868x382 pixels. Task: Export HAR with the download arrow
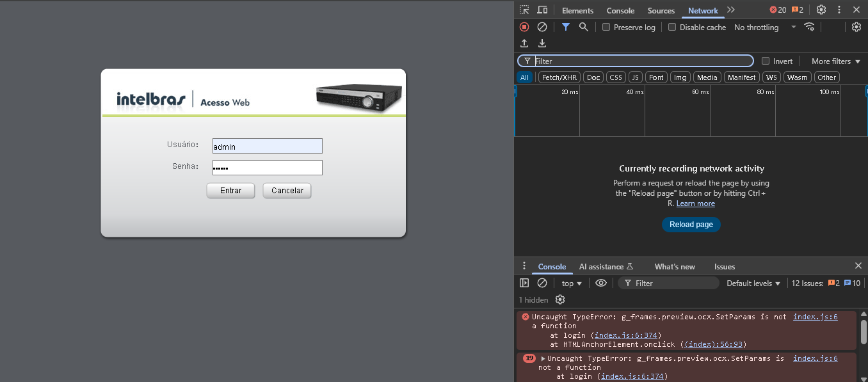(x=542, y=44)
